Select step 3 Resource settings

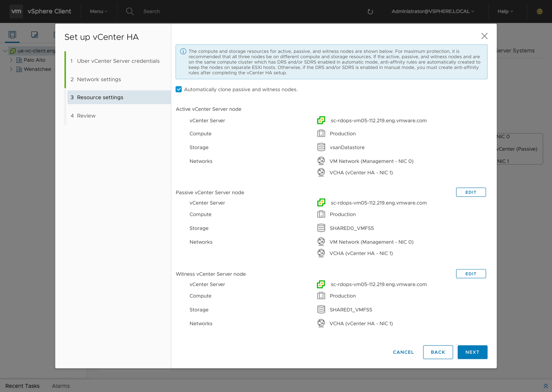click(x=119, y=97)
